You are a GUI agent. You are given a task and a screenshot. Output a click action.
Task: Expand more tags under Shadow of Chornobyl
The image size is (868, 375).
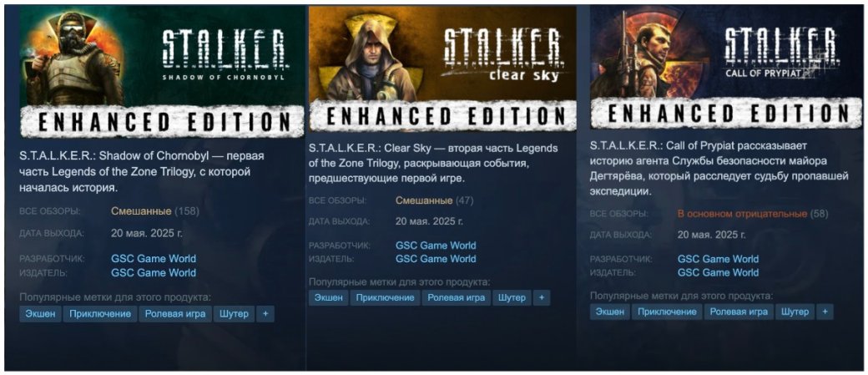click(x=265, y=314)
